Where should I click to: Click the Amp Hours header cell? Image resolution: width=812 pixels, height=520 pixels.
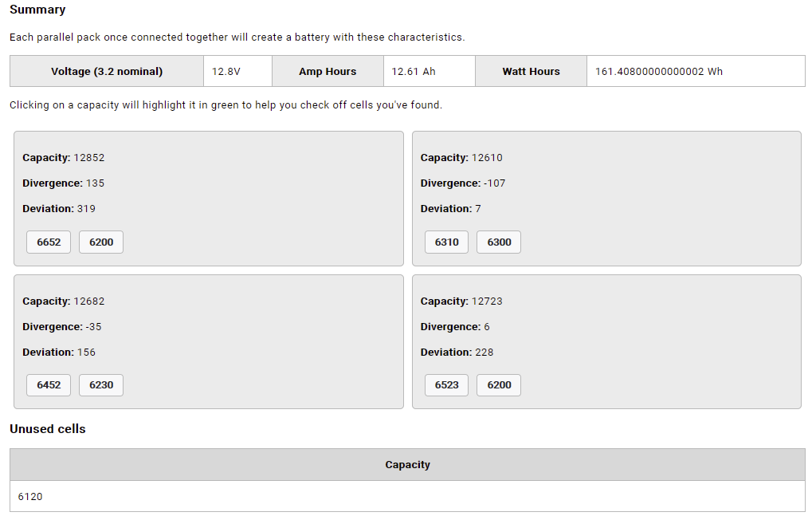(x=328, y=72)
